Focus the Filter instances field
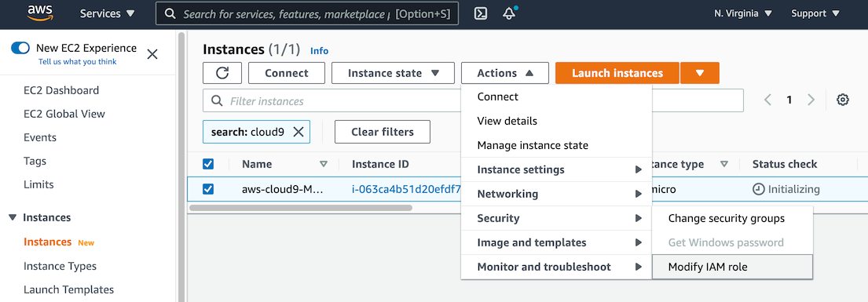 click(x=474, y=100)
